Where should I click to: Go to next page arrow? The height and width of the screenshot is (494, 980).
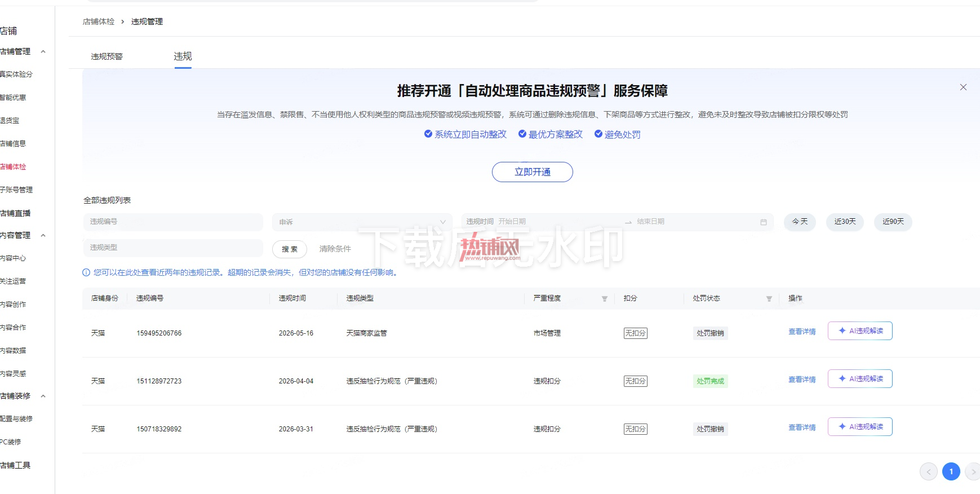(973, 471)
